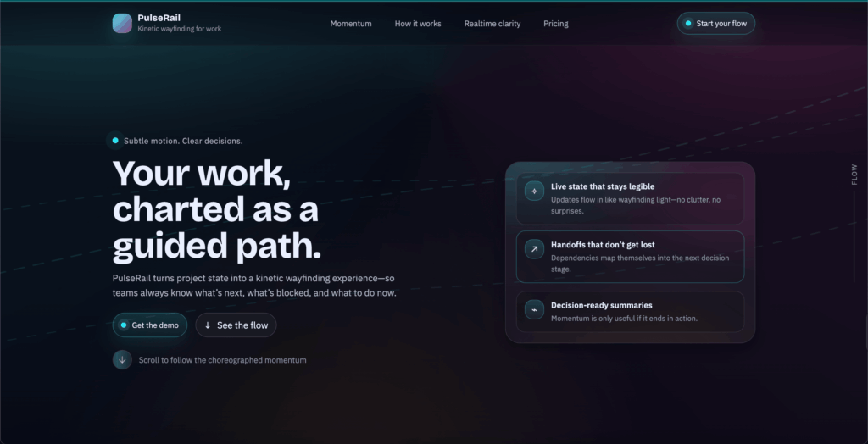Open the Momentum nav item
868x444 pixels.
pos(351,24)
